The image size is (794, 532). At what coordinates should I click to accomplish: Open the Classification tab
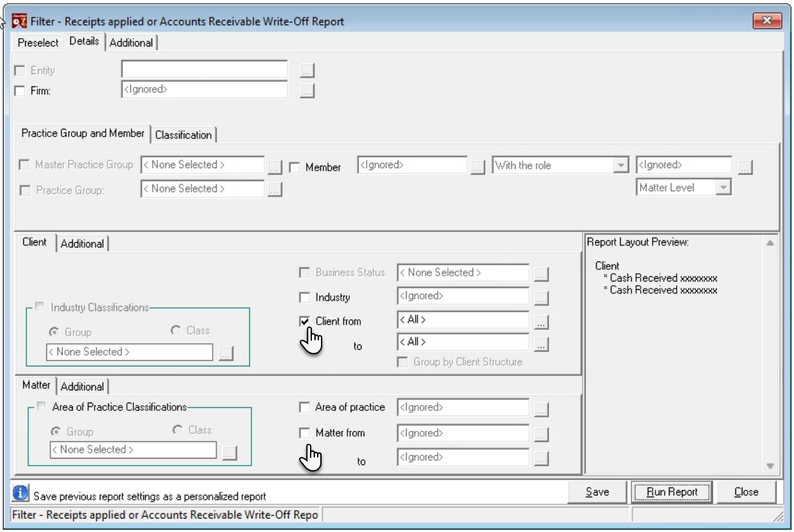click(183, 135)
